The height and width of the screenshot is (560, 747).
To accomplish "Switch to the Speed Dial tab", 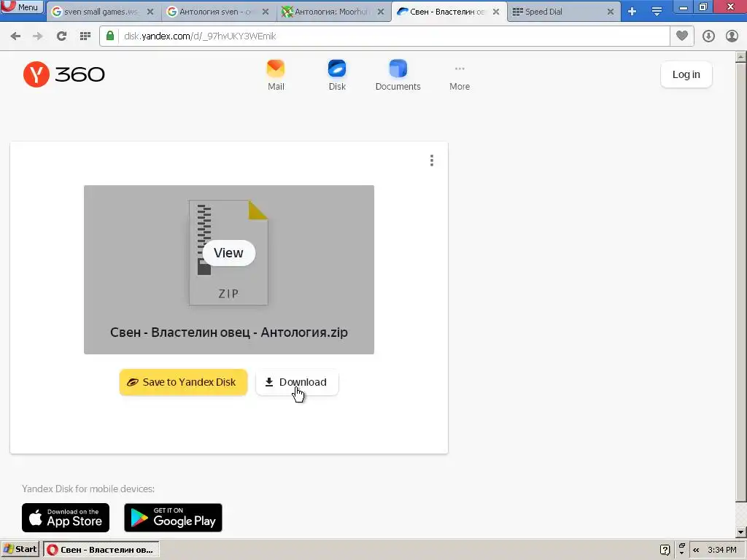I will 562,12.
